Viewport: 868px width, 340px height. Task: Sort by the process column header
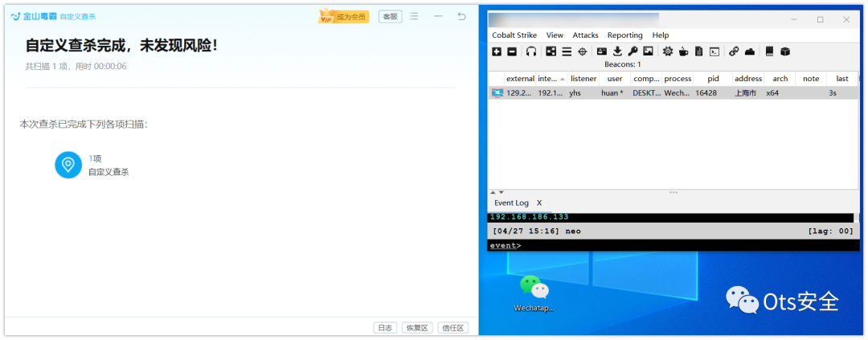pos(678,79)
